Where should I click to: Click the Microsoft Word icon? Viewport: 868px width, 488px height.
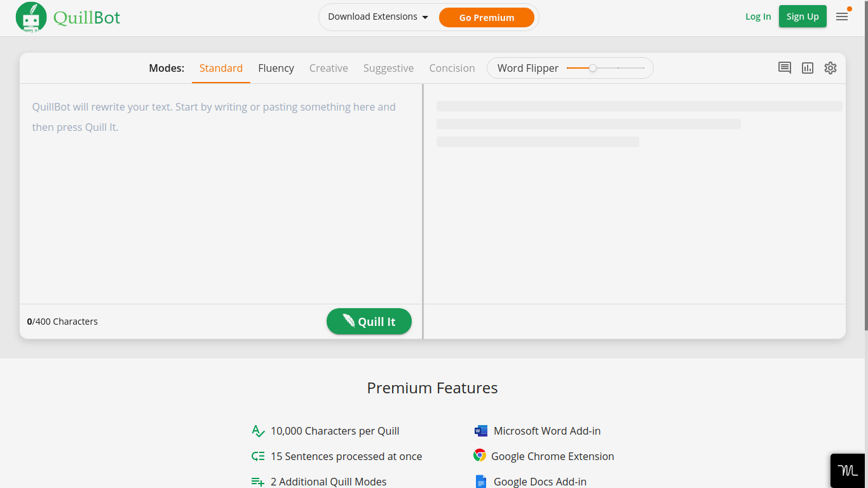click(481, 431)
